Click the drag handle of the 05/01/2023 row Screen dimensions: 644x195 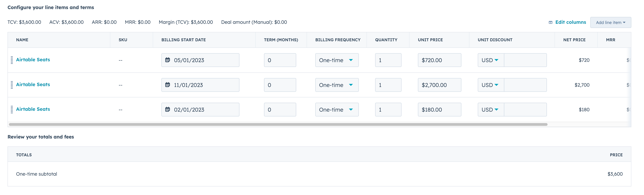coord(12,60)
